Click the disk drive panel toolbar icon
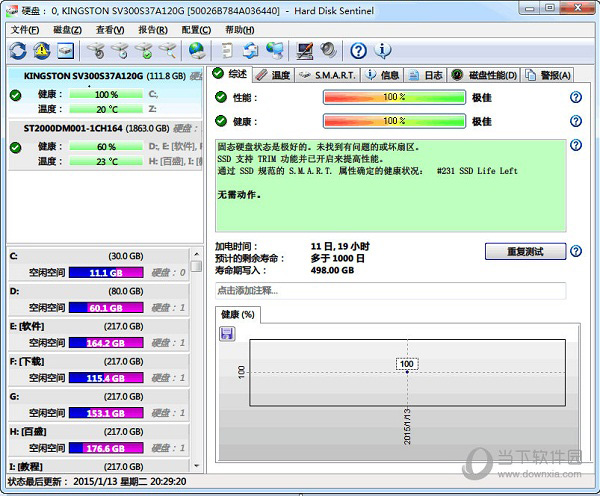 [65, 51]
